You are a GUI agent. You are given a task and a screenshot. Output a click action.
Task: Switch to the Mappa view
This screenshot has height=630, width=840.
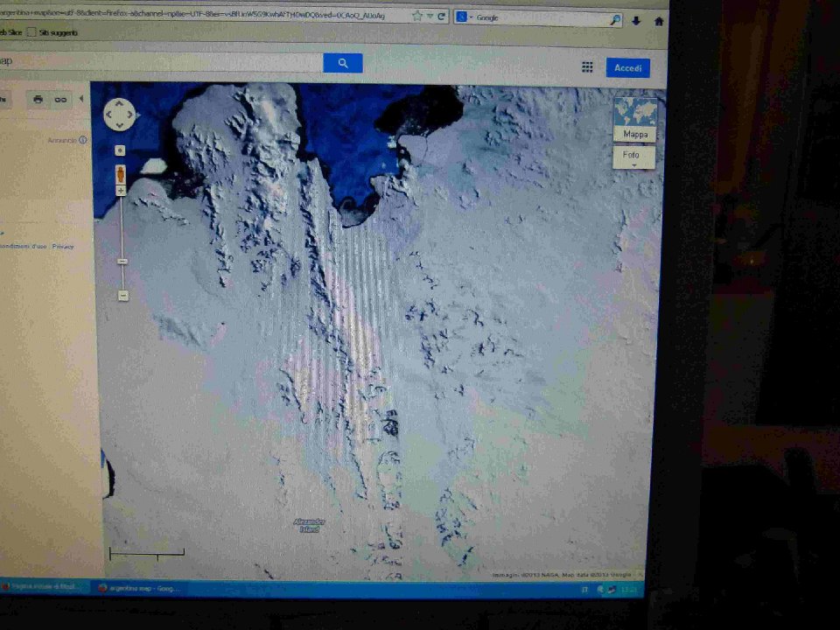pos(635,120)
